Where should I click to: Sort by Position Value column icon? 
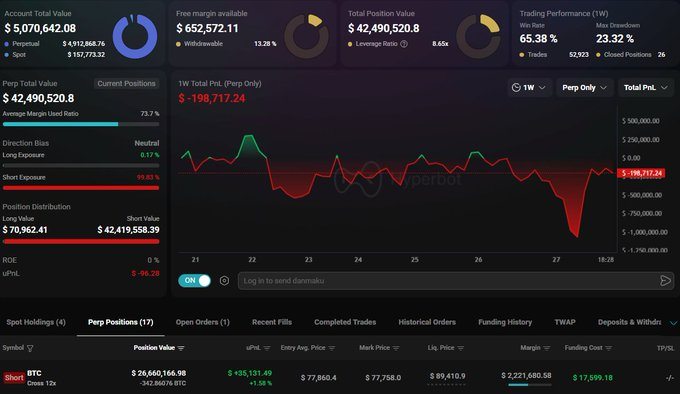[181, 348]
